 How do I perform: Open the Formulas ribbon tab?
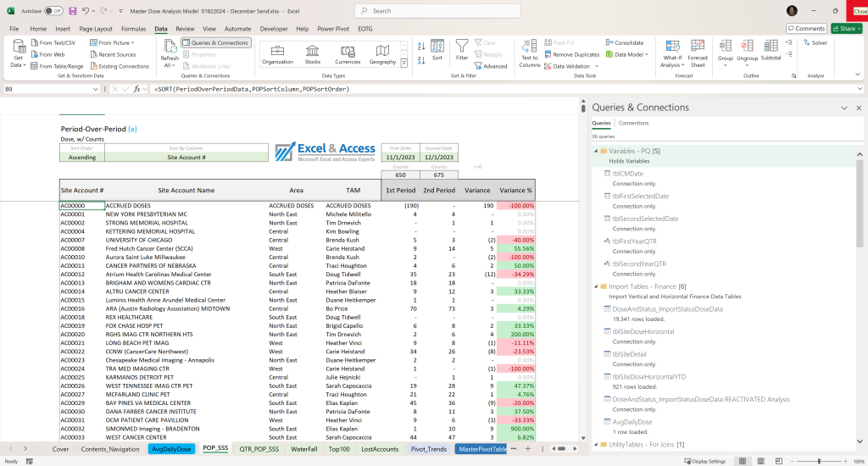tap(133, 29)
